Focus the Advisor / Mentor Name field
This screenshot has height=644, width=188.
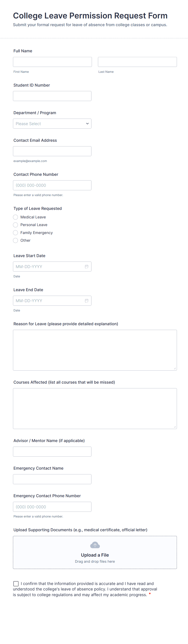52,452
